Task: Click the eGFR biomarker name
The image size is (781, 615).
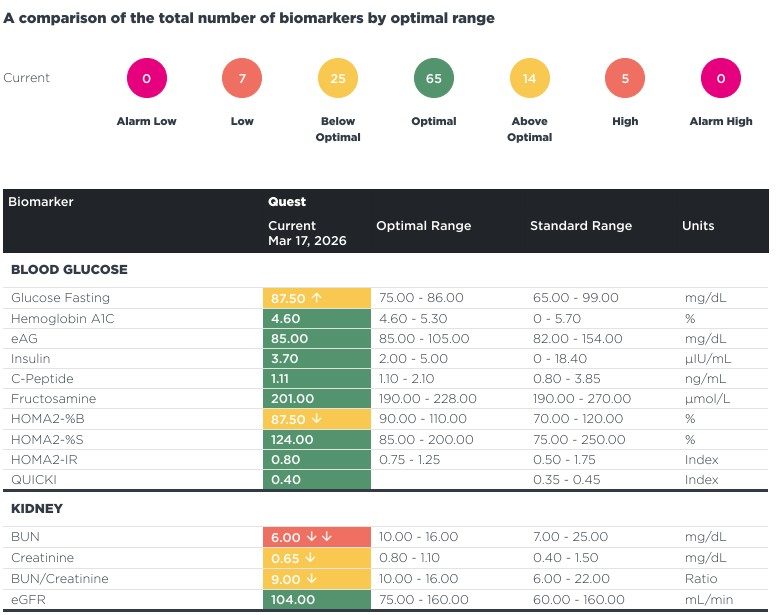Action: [x=28, y=600]
